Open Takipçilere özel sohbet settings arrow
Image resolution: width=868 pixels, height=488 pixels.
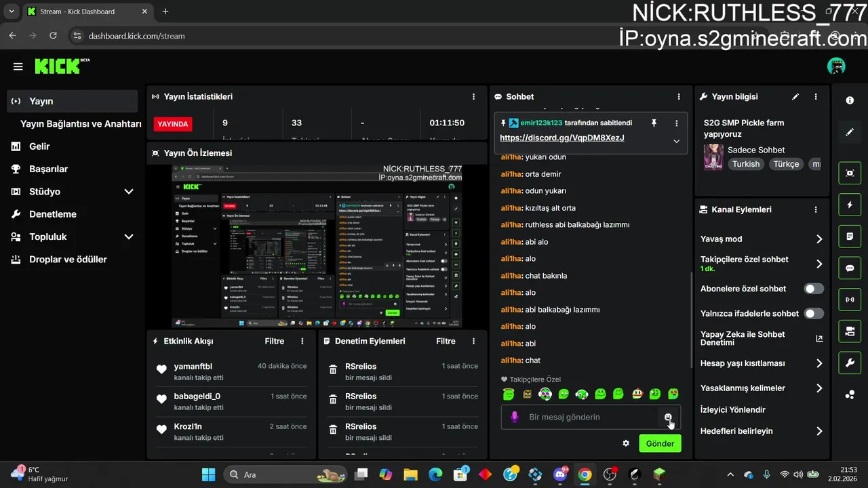point(819,264)
